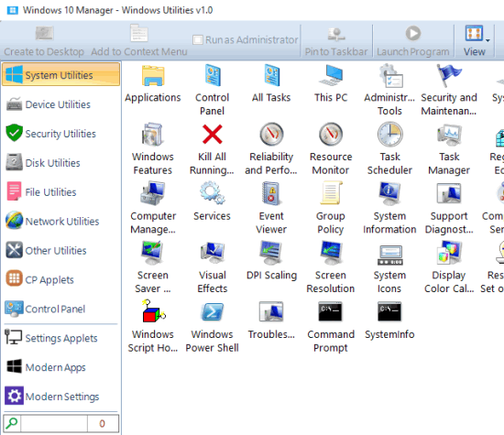Screen dimensions: 504x435
Task: Click Pin to Taskbar button
Action: [x=336, y=42]
